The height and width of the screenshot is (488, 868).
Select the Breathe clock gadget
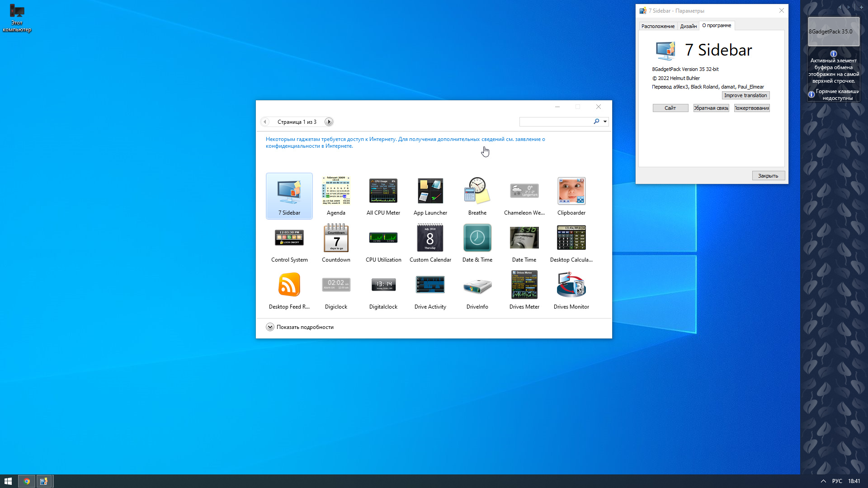point(477,196)
